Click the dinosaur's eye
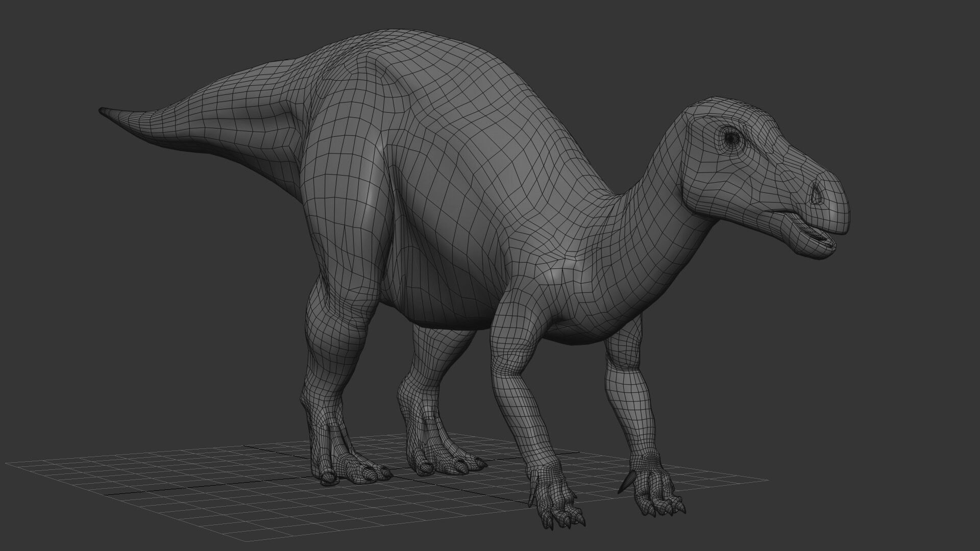The width and height of the screenshot is (980, 551). [732, 137]
